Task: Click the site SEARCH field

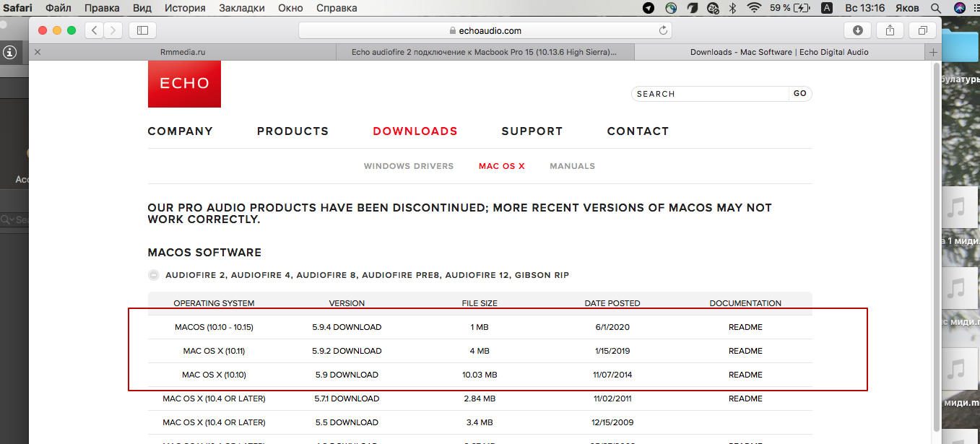Action: (710, 94)
